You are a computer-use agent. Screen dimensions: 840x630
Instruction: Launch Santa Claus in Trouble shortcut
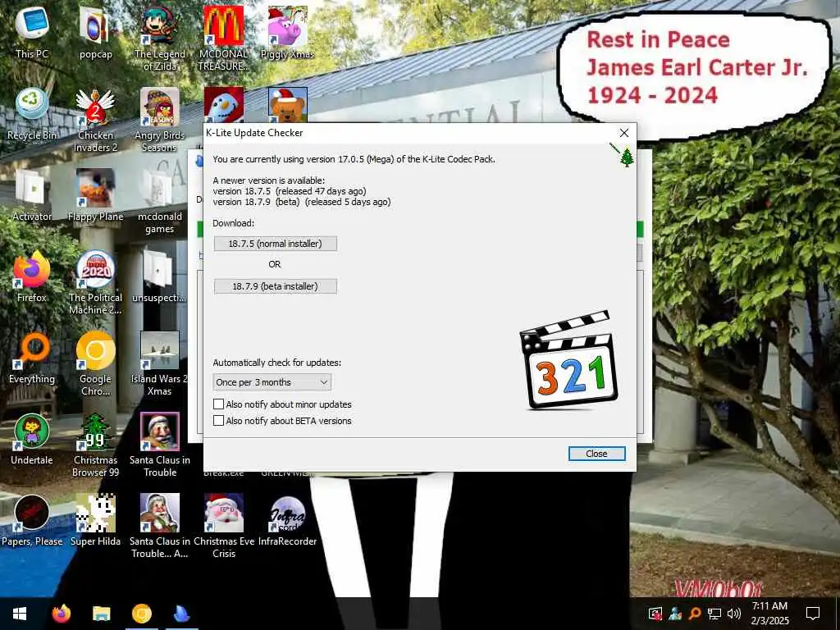tap(160, 445)
